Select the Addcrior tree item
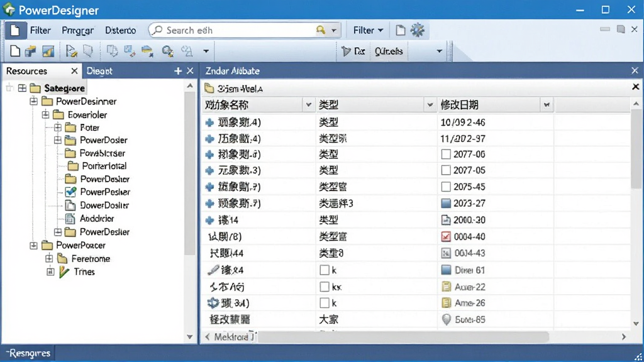The height and width of the screenshot is (362, 644). pyautogui.click(x=97, y=218)
